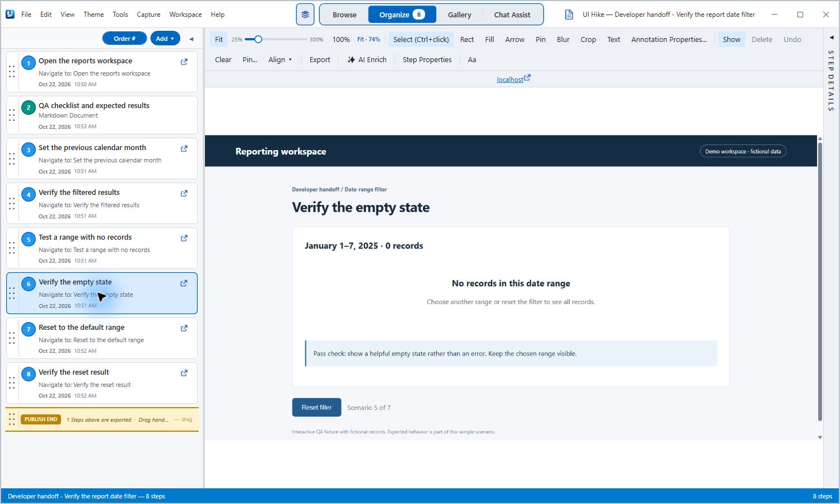Click the layers stack icon button
Image resolution: width=840 pixels, height=504 pixels.
305,15
